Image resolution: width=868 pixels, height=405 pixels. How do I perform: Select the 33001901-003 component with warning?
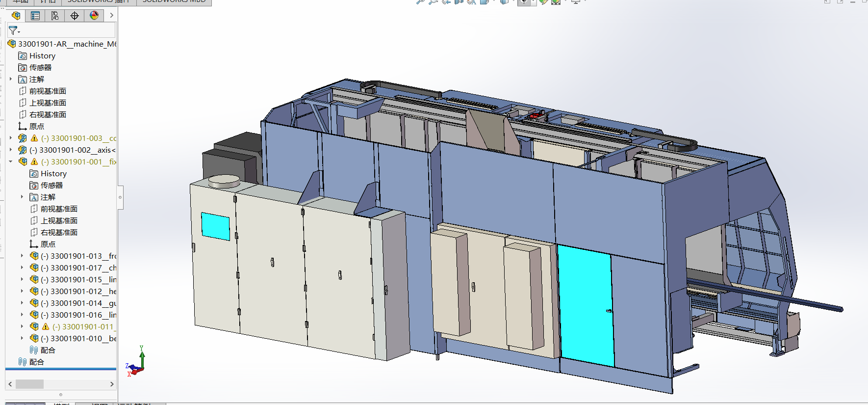(x=78, y=138)
